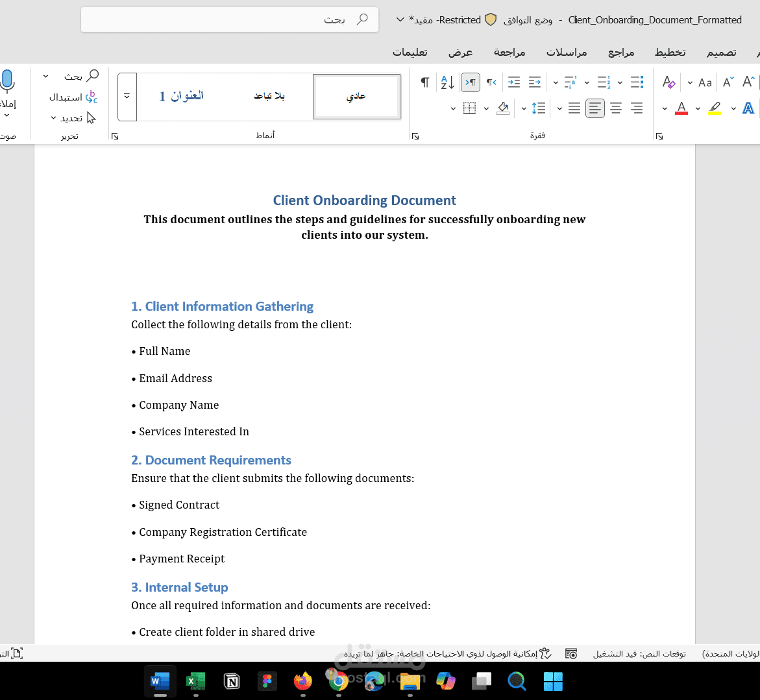Open Figma from the taskbar
The image size is (760, 700).
pos(267,681)
